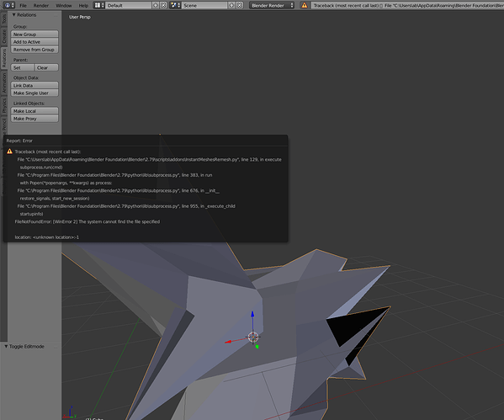This screenshot has width=504, height=420.
Task: Click the red X-axis manipulator arrow
Action: point(228,342)
